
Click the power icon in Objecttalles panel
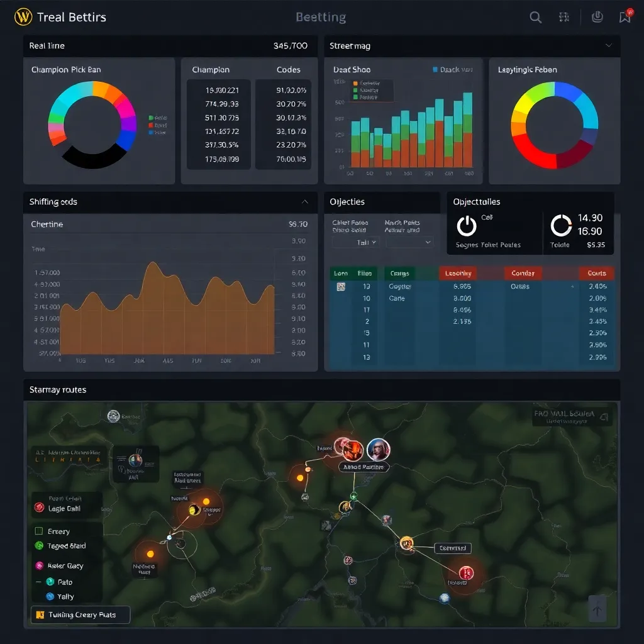467,226
